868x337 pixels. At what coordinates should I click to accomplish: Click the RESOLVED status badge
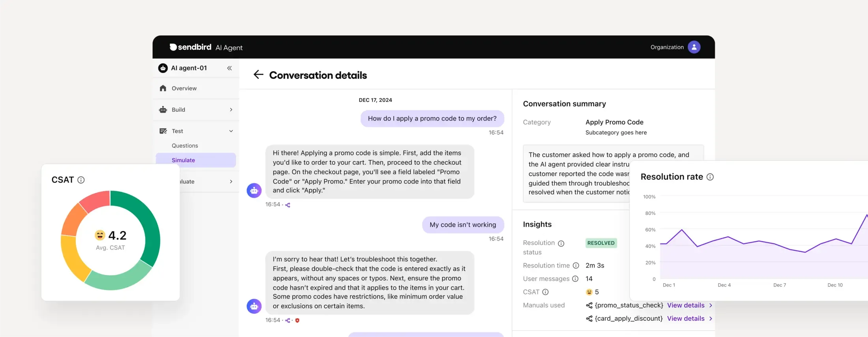click(x=600, y=243)
